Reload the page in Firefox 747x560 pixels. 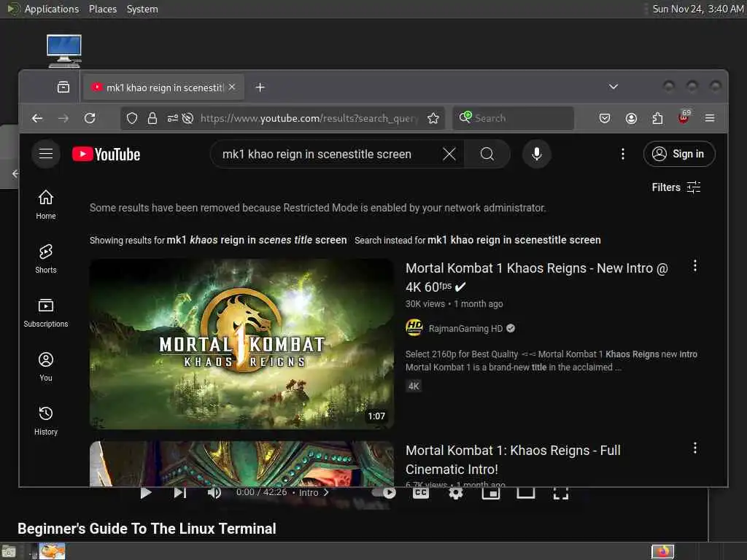[90, 118]
